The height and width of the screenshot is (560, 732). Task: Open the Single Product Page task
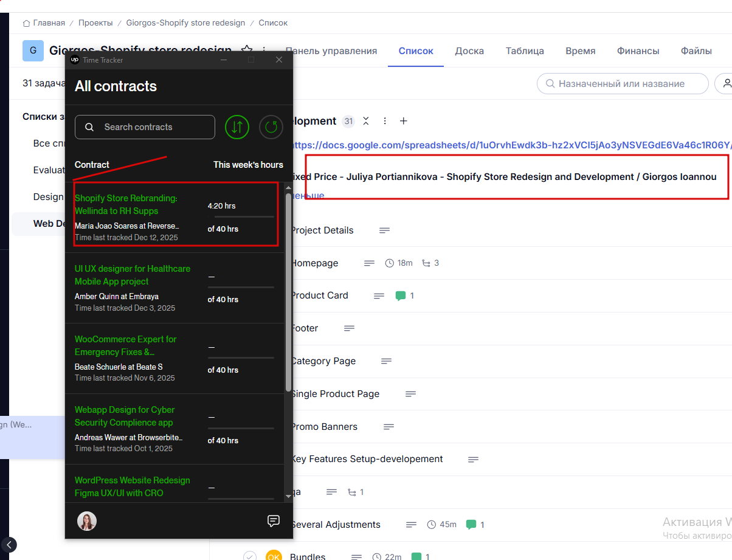click(335, 394)
